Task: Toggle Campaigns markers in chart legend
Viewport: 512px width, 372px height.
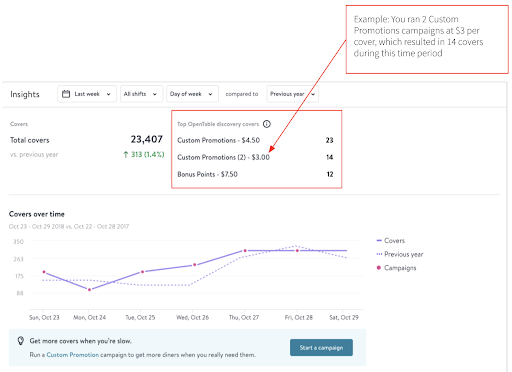Action: [396, 268]
